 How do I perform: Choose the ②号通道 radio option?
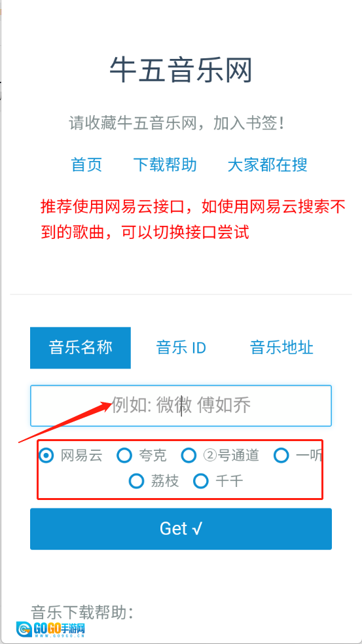click(x=189, y=456)
